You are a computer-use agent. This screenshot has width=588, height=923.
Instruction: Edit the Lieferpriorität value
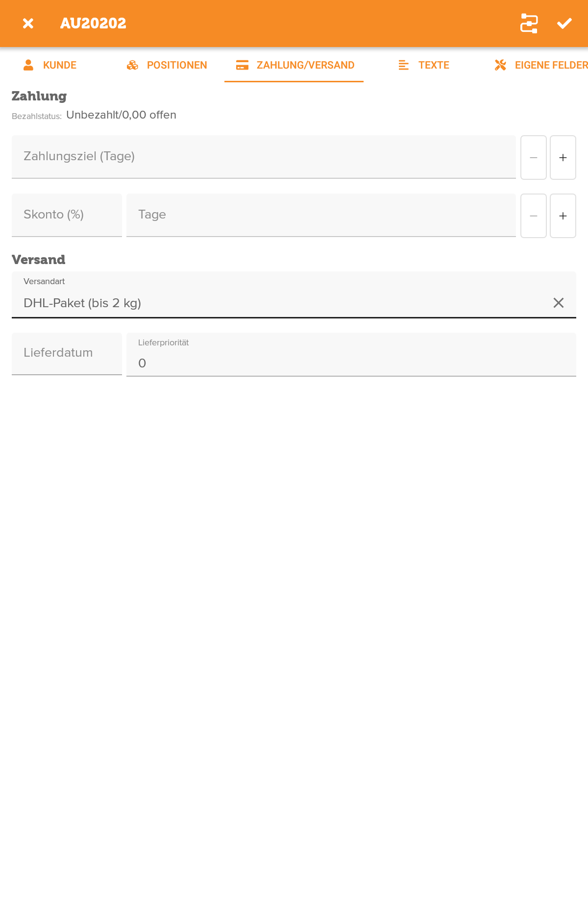pyautogui.click(x=294, y=363)
